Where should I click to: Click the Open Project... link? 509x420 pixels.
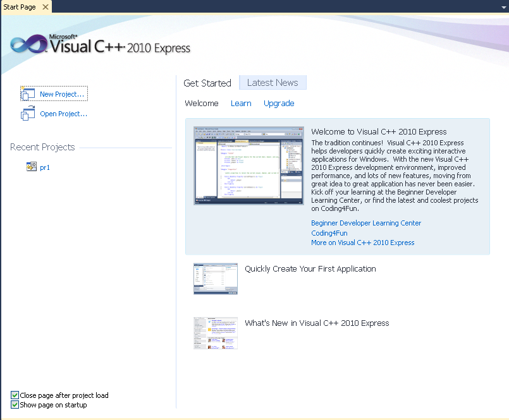64,114
